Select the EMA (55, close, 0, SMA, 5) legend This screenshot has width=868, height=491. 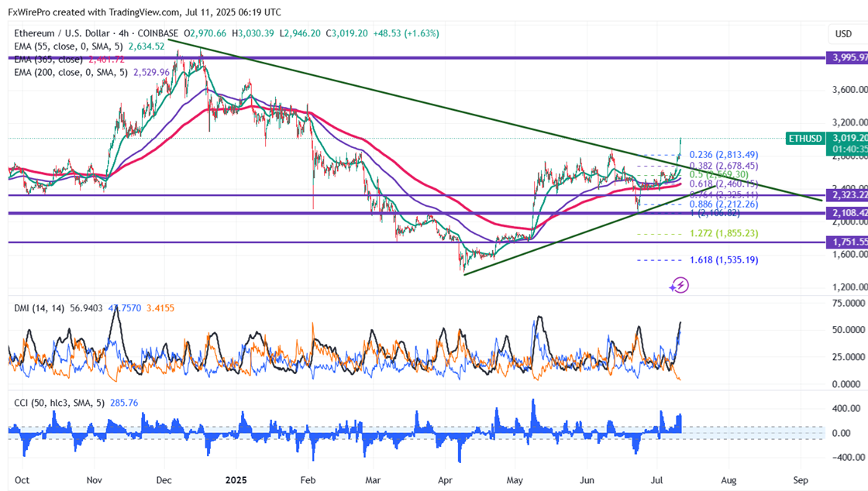coord(68,46)
